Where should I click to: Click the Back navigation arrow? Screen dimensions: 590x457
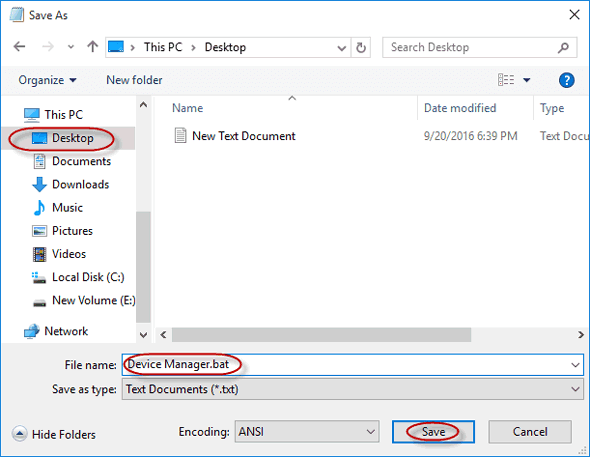[19, 47]
